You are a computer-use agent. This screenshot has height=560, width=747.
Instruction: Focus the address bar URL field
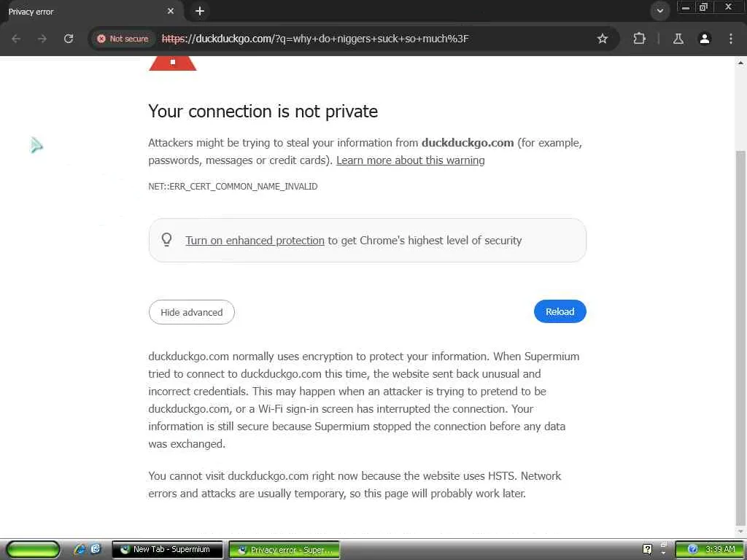365,39
